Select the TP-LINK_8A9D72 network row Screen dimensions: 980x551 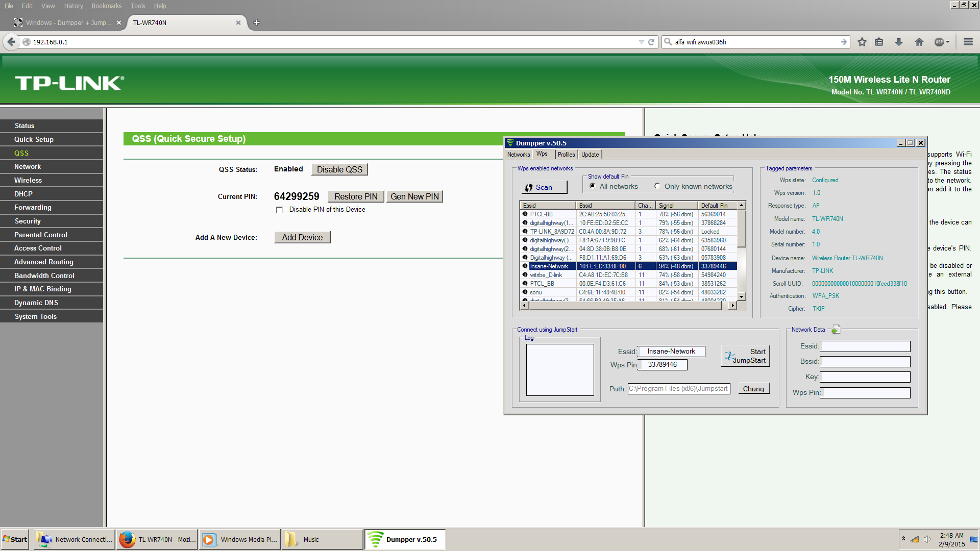pyautogui.click(x=629, y=232)
